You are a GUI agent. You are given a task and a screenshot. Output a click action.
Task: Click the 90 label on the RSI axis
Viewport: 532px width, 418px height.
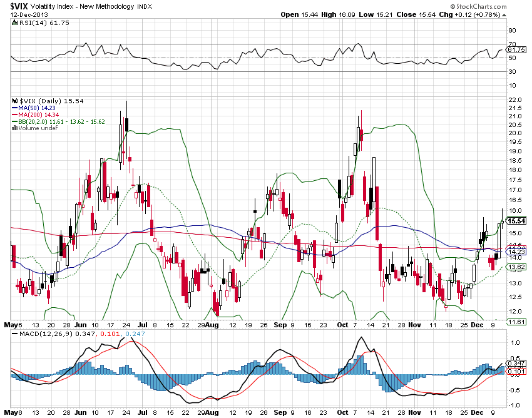tap(512, 31)
